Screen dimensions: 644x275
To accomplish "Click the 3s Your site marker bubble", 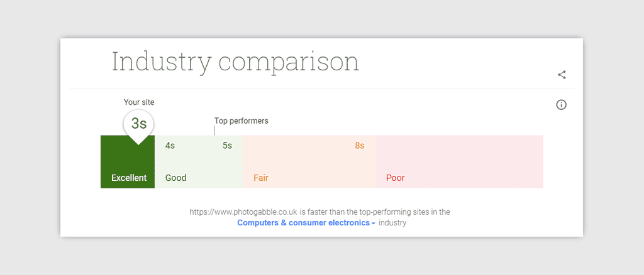I will click(139, 124).
